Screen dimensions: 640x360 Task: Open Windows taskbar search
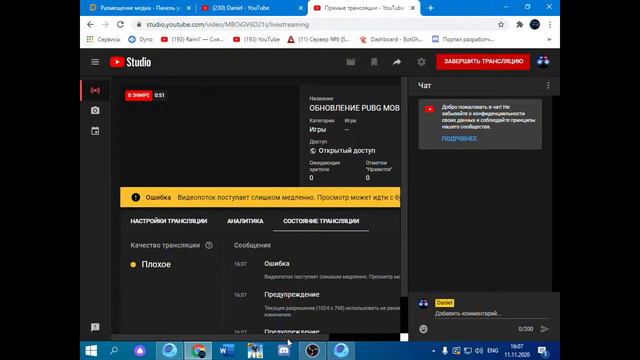(x=114, y=351)
